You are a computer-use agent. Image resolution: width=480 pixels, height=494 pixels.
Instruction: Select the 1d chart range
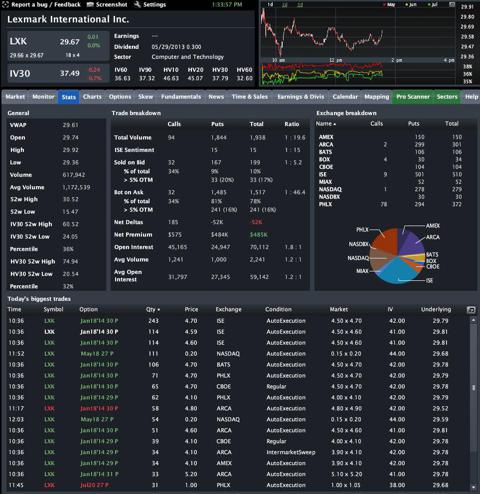point(270,4)
